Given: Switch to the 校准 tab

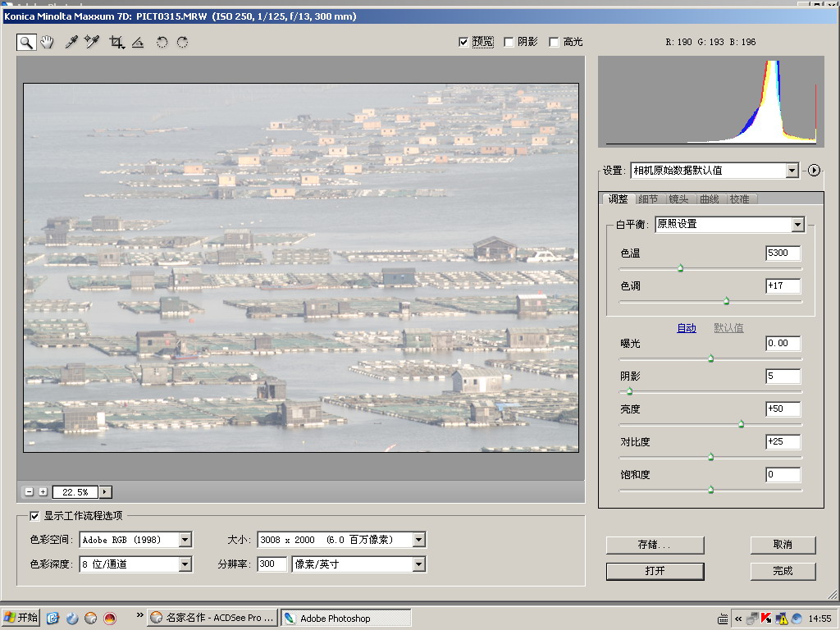Looking at the screenshot, I should [x=740, y=199].
